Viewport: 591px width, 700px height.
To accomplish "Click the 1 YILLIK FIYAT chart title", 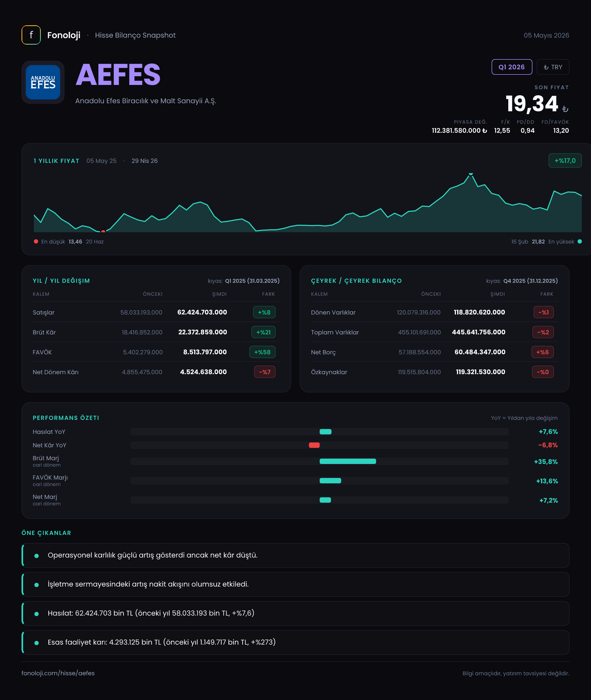I will [x=56, y=160].
